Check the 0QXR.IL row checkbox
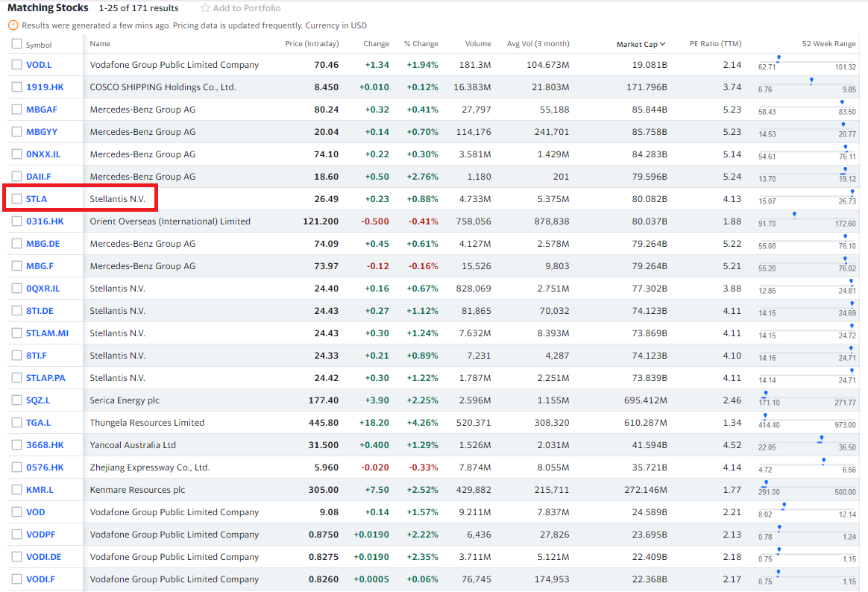The width and height of the screenshot is (868, 592). coord(16,289)
